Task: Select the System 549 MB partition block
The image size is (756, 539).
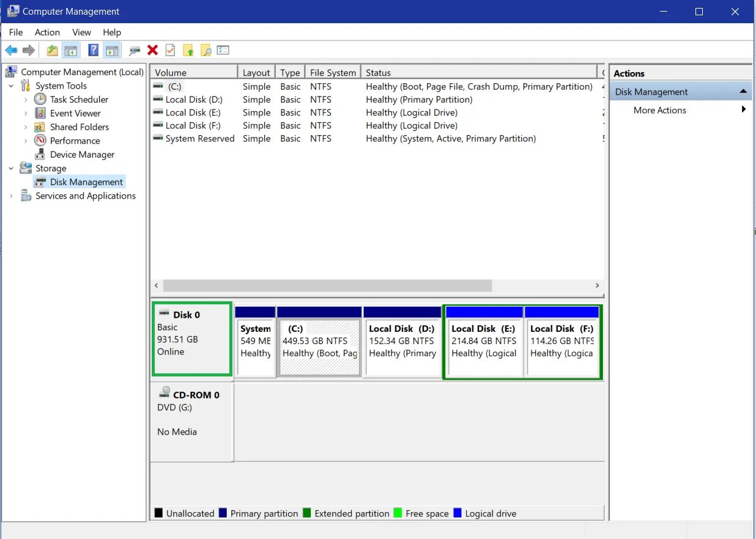Action: tap(255, 342)
